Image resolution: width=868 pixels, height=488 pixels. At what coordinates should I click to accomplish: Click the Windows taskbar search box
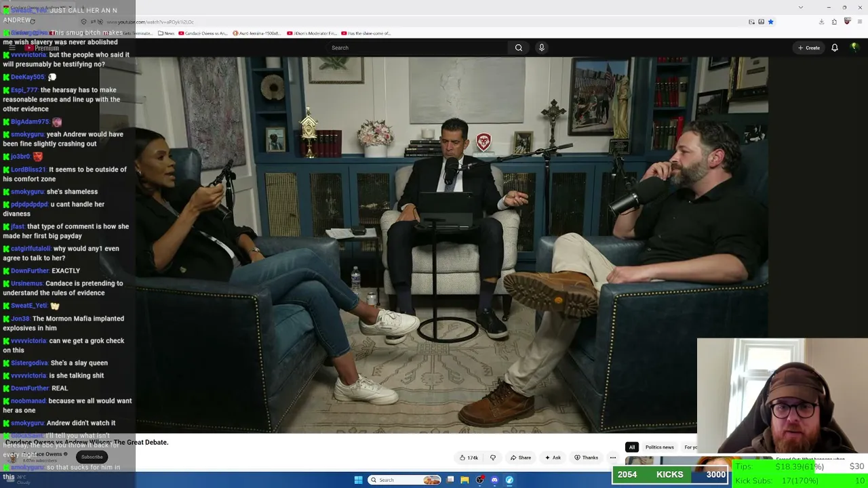coord(404,480)
